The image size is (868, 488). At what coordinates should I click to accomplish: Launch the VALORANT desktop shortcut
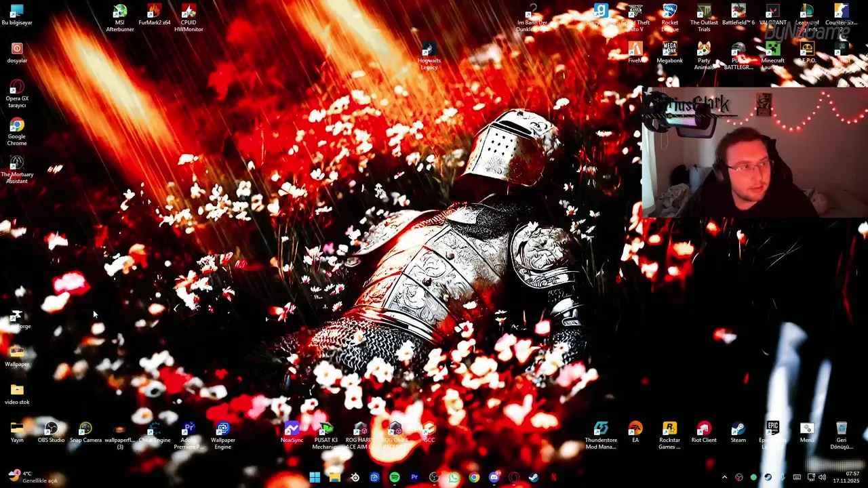773,15
